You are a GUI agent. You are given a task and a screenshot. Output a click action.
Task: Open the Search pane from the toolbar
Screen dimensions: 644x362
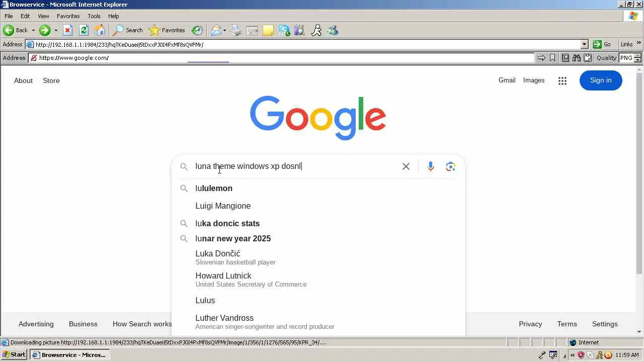tap(128, 30)
